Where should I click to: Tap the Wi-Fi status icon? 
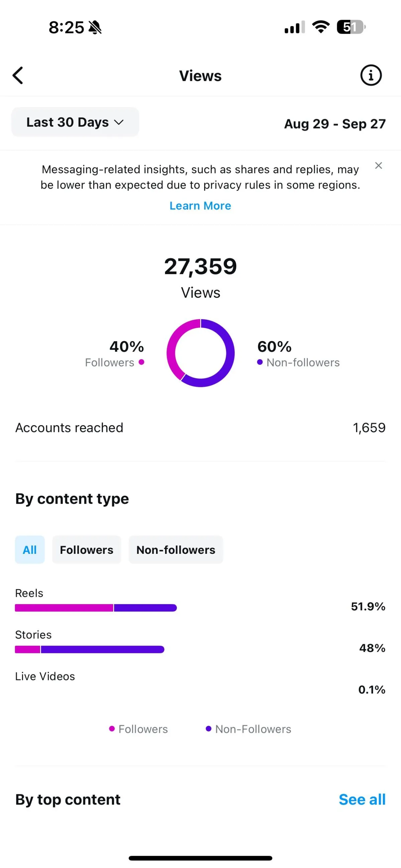321,27
